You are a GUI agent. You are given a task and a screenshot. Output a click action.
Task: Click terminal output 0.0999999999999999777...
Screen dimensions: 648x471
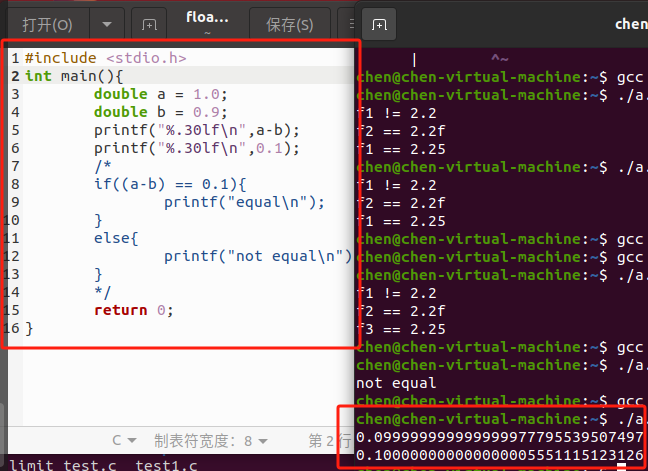(x=500, y=437)
